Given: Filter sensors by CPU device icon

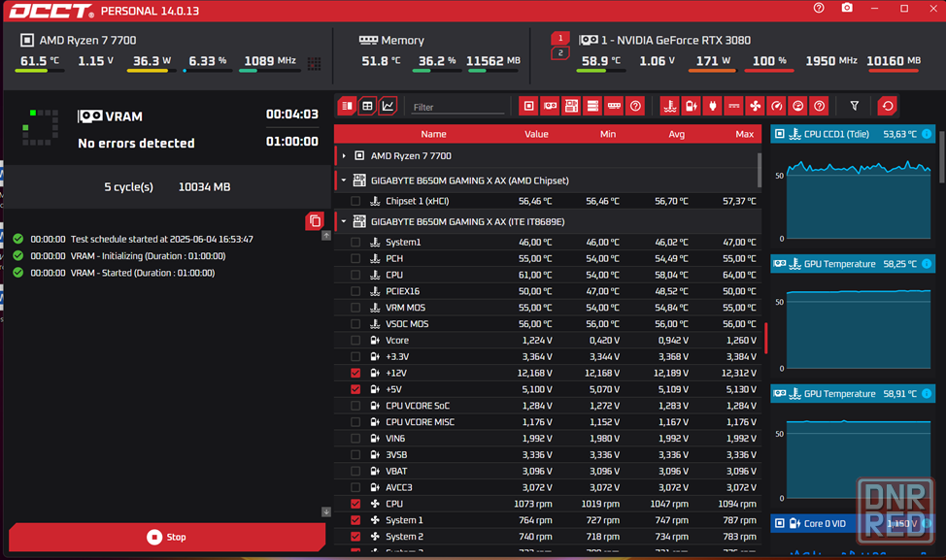Looking at the screenshot, I should pos(529,106).
